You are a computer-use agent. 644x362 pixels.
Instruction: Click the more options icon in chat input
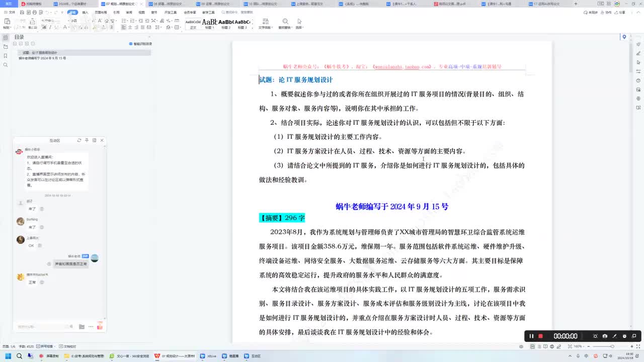click(x=91, y=327)
